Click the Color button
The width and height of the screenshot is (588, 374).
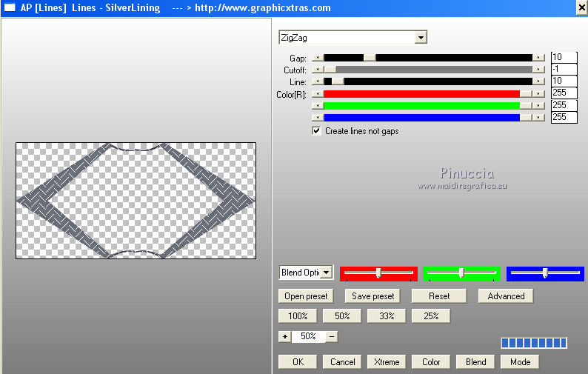tap(431, 362)
